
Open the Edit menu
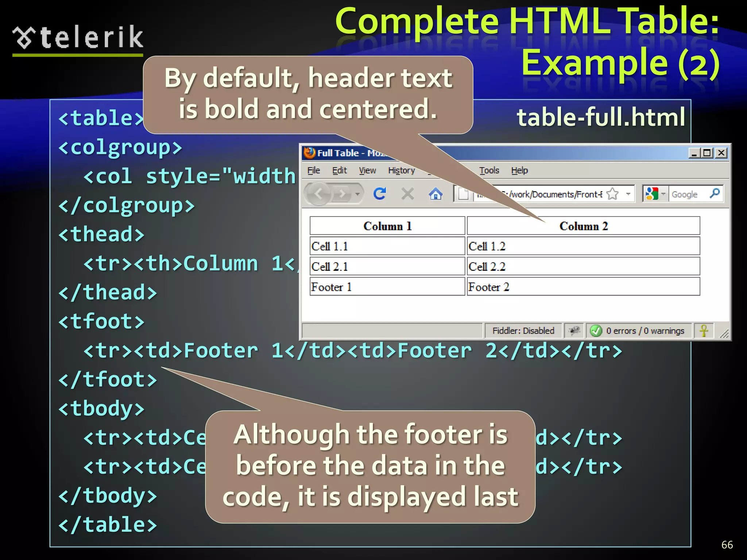(340, 171)
